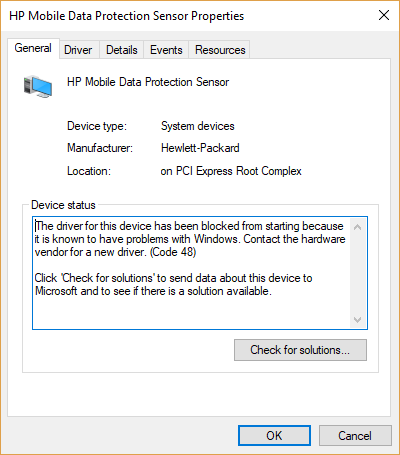Click the Code 48 error text
Viewport: 400px width, 455px height.
(173, 252)
